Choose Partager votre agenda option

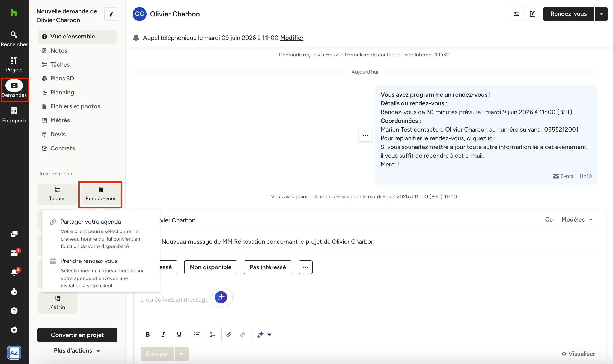(x=101, y=234)
